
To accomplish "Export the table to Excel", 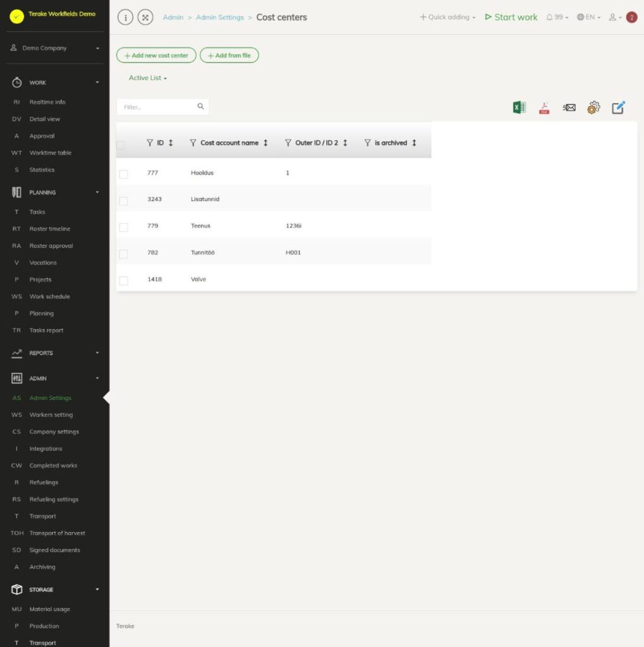I will pyautogui.click(x=519, y=107).
